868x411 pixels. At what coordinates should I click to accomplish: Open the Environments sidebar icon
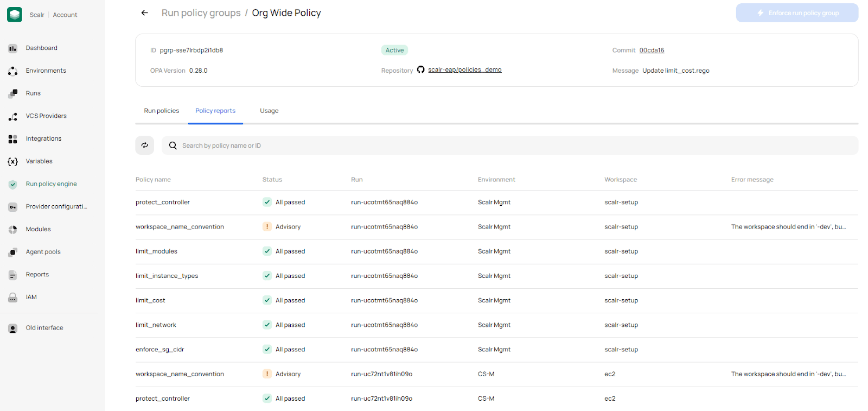coord(13,71)
